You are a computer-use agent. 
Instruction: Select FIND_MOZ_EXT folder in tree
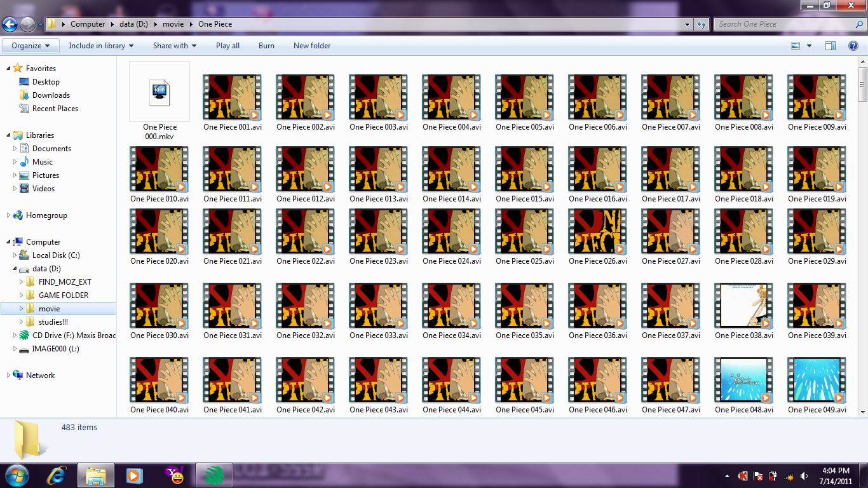pos(65,282)
